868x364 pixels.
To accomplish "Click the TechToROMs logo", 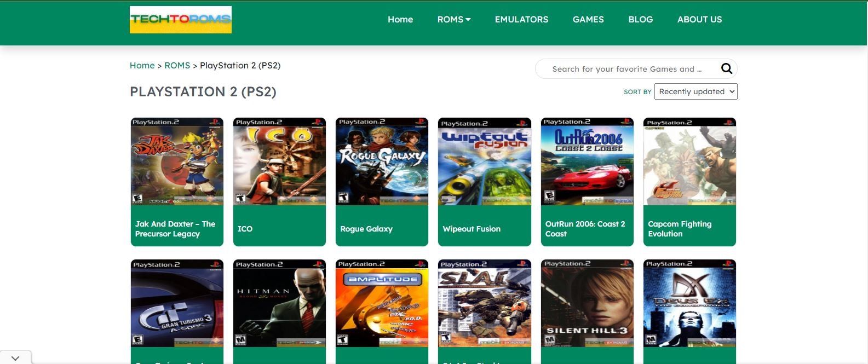I will 180,20.
